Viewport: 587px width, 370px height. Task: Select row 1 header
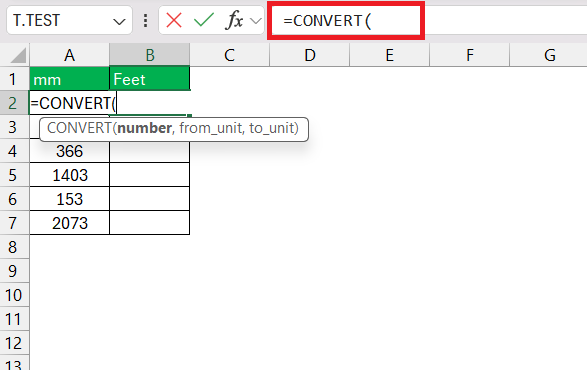[14, 79]
